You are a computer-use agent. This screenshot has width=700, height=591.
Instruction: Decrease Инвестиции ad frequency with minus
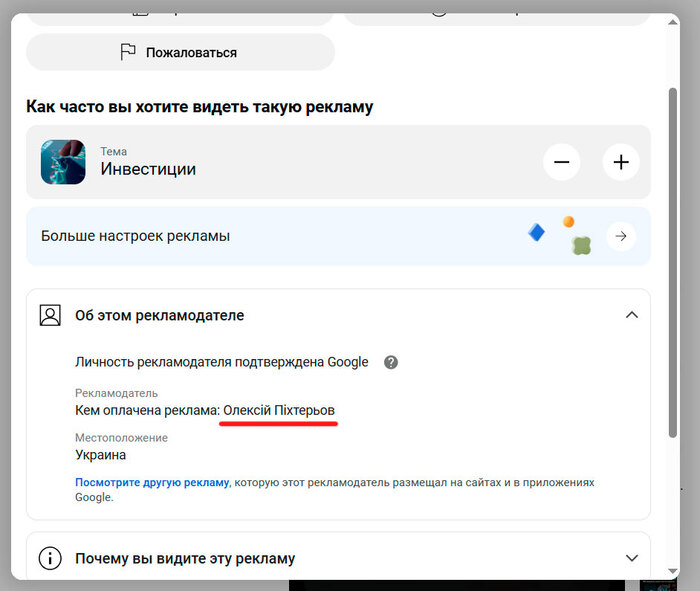point(561,162)
